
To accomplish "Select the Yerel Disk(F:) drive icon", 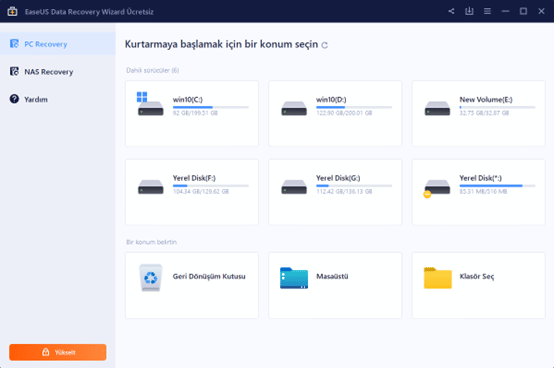I will 151,187.
